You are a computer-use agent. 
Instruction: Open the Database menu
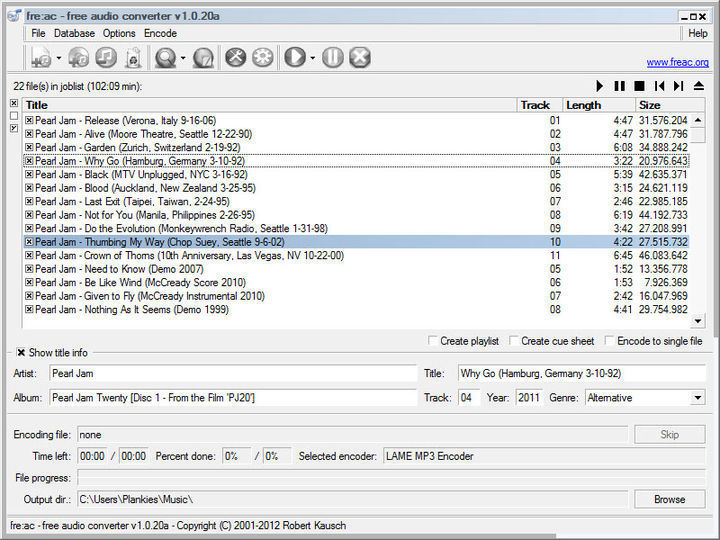74,34
